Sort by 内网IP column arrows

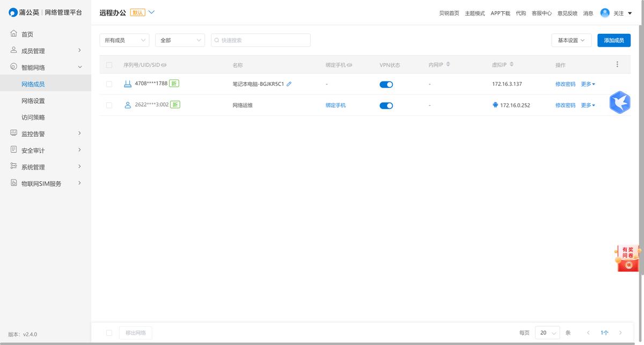point(448,64)
